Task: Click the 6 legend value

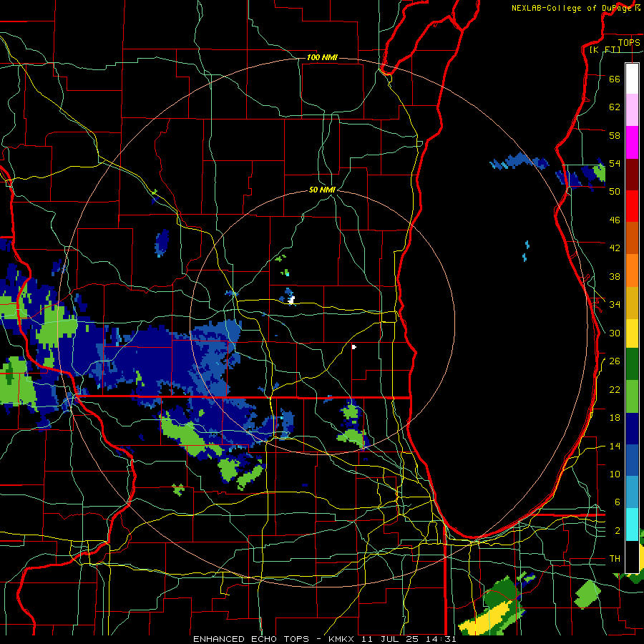Action: 617,502
